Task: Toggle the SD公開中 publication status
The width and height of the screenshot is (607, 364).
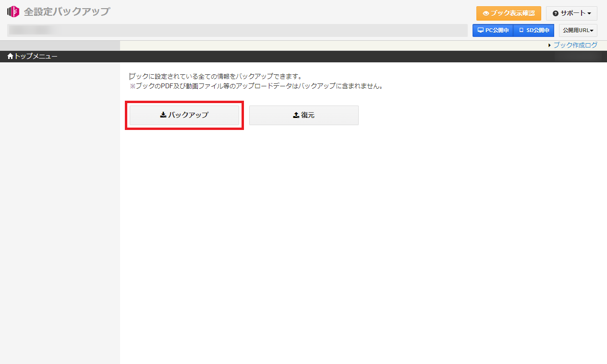Action: [x=534, y=30]
